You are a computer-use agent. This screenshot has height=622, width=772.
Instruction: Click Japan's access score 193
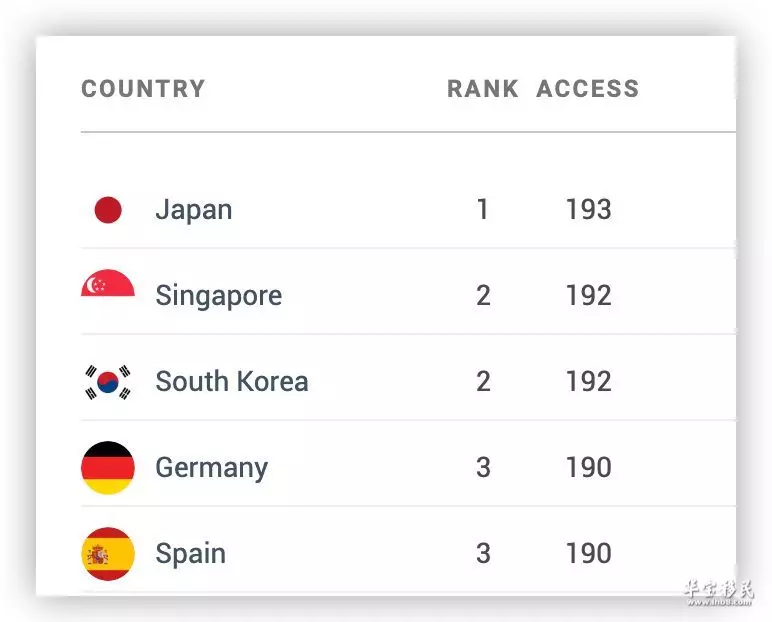(x=588, y=209)
